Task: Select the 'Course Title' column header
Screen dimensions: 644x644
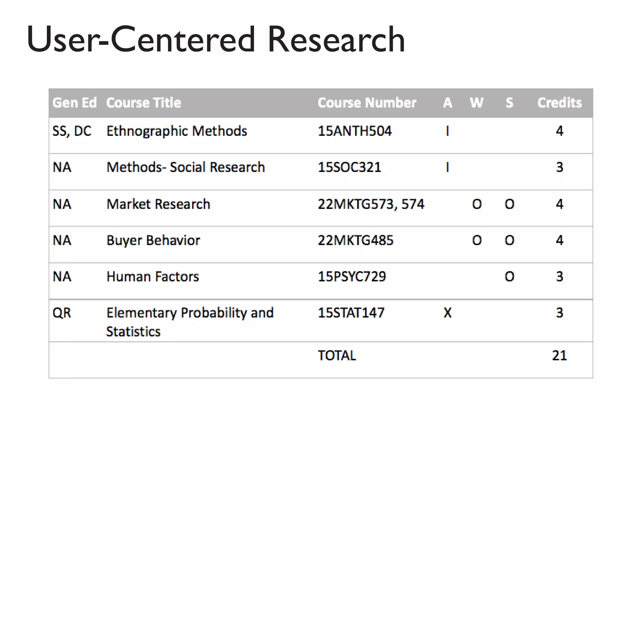Action: point(144,103)
